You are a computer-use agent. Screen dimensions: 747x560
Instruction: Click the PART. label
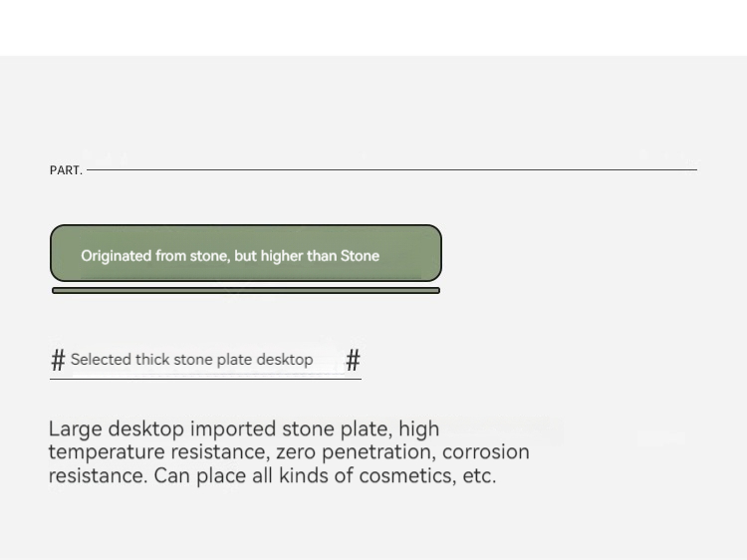pyautogui.click(x=66, y=170)
